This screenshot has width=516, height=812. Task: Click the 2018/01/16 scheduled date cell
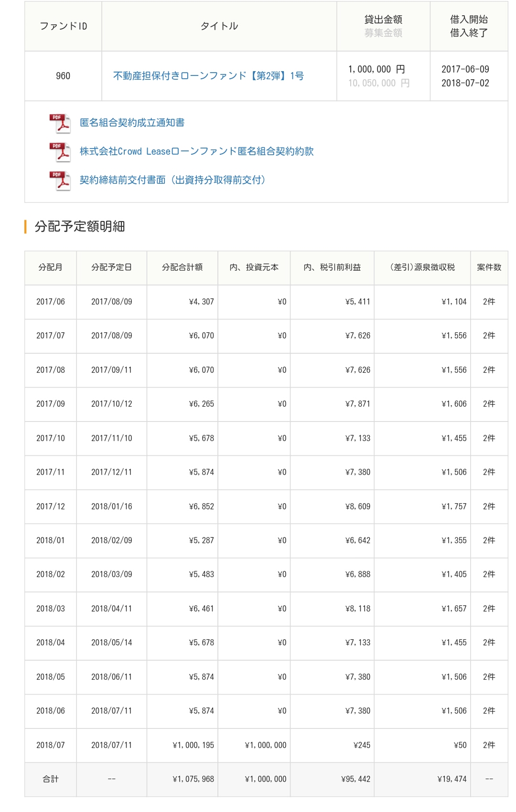tap(111, 506)
